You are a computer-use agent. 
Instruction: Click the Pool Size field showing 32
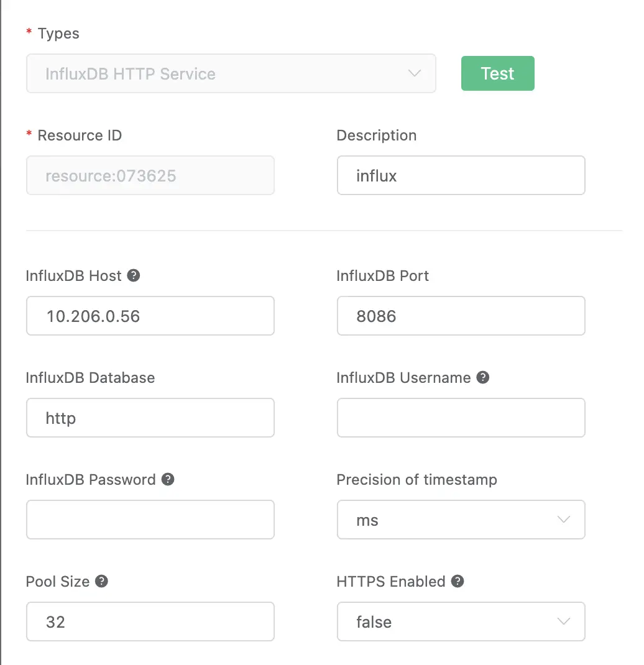(150, 621)
